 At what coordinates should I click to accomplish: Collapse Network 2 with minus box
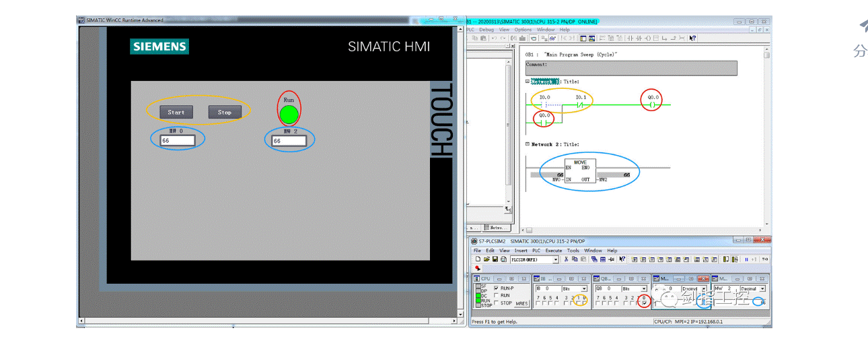(x=528, y=144)
